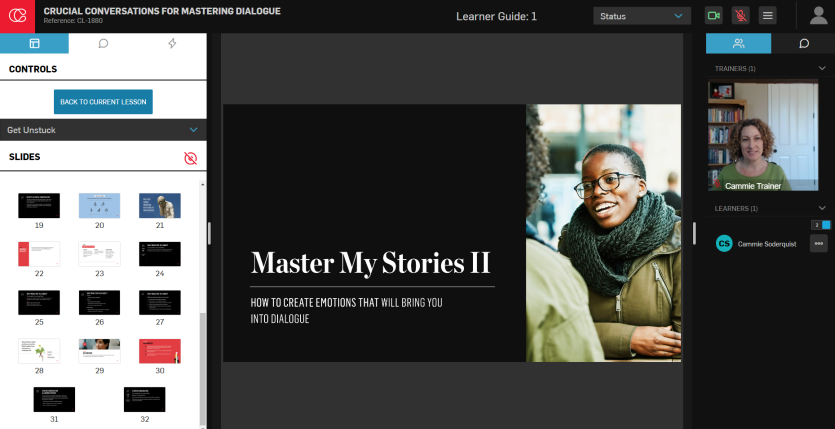
Task: Switch to the slides layout tab
Action: point(34,44)
